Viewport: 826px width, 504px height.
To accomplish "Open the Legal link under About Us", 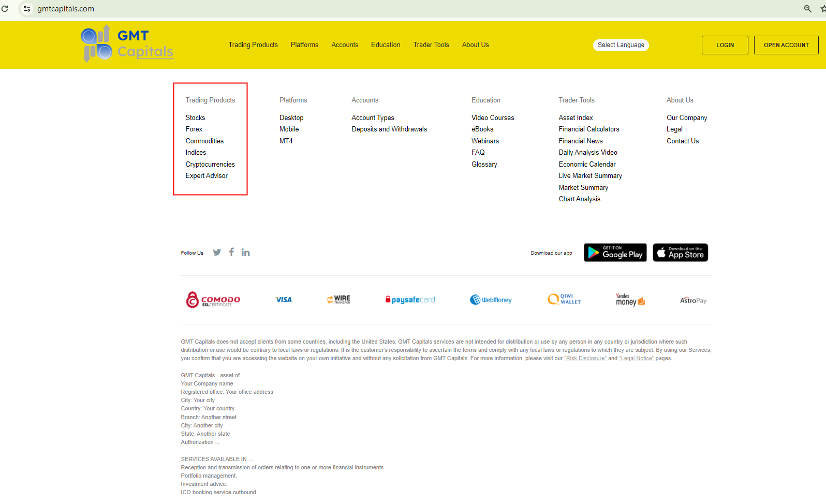I will (674, 129).
